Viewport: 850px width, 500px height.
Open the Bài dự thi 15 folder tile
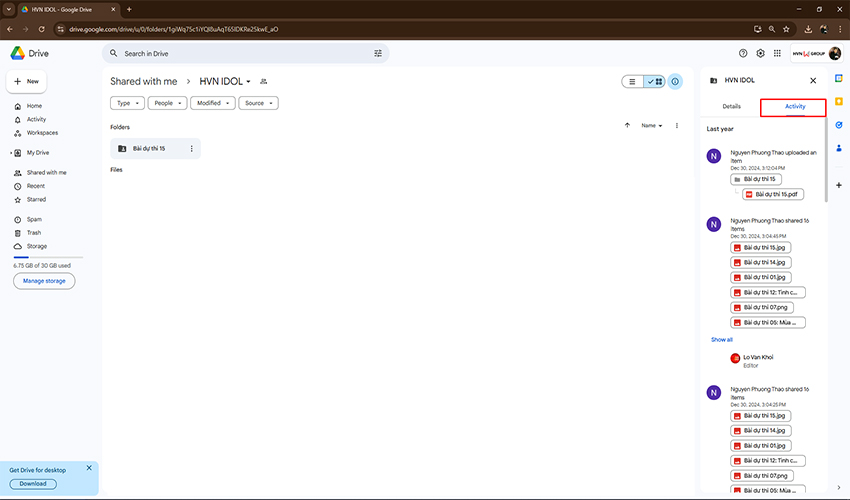pos(156,149)
